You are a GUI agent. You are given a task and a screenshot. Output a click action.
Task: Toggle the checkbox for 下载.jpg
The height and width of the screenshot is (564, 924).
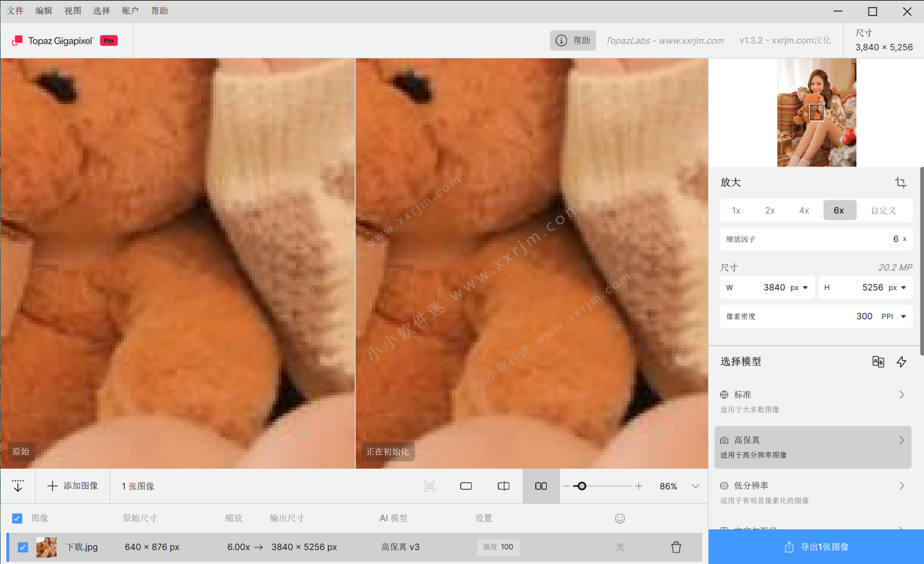tap(23, 547)
